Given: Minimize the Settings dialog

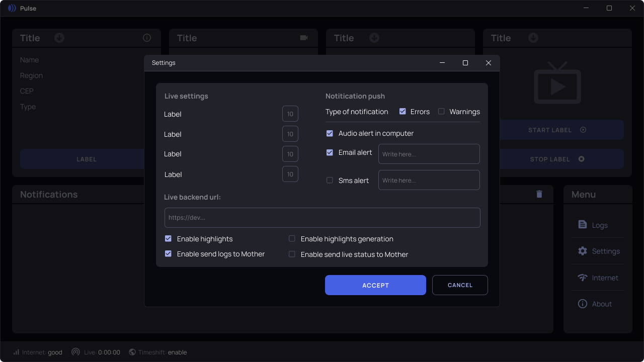Looking at the screenshot, I should (442, 63).
